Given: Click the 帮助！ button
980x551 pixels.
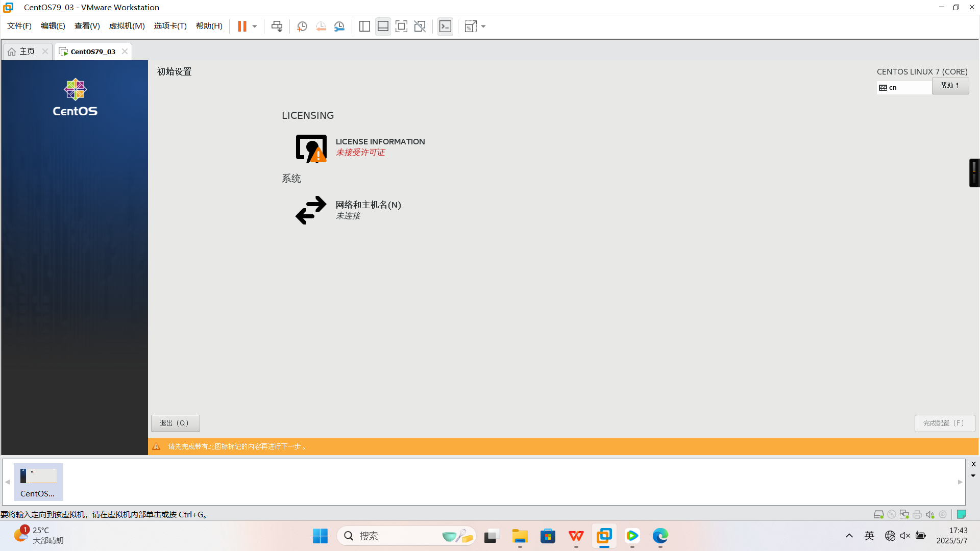Looking at the screenshot, I should point(950,86).
